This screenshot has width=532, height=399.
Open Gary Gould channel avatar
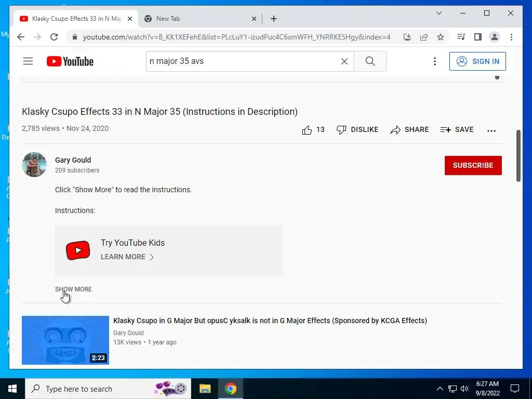[34, 165]
